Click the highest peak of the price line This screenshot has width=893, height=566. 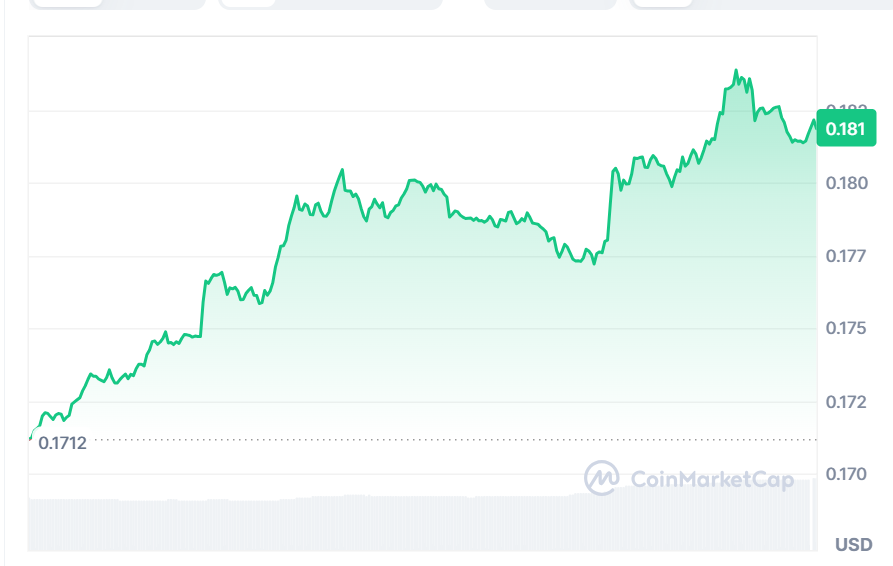[736, 71]
